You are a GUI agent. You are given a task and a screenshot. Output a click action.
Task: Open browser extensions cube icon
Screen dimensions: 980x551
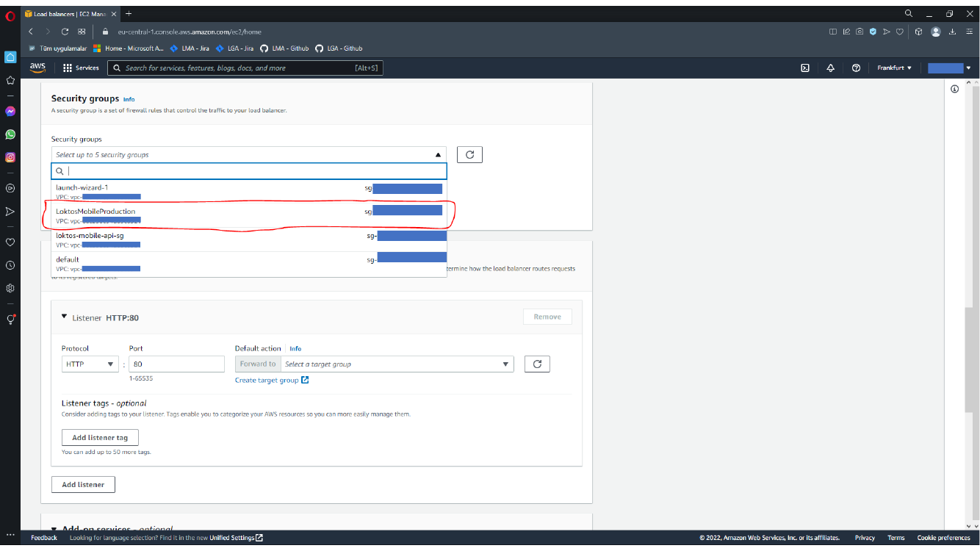coord(919,32)
